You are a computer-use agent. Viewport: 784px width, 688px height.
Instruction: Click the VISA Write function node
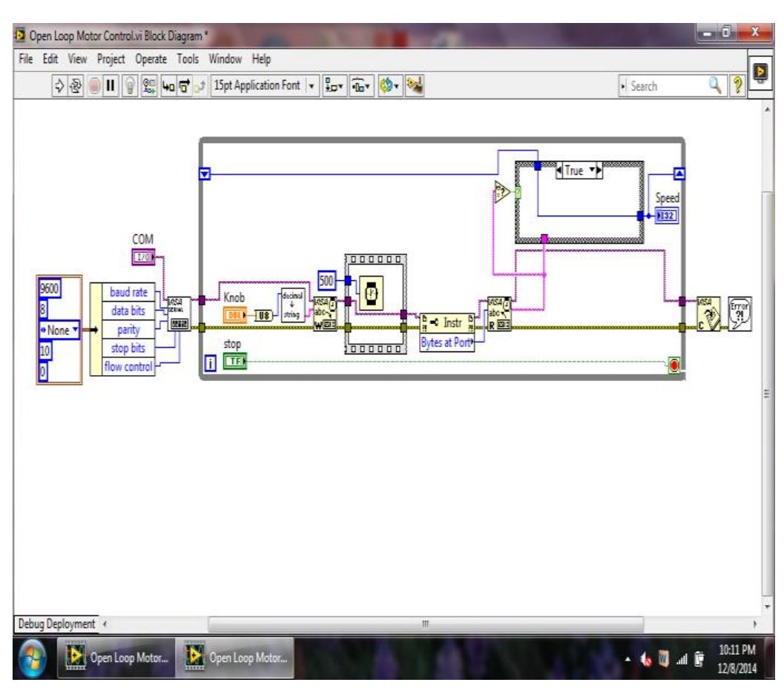[x=325, y=314]
